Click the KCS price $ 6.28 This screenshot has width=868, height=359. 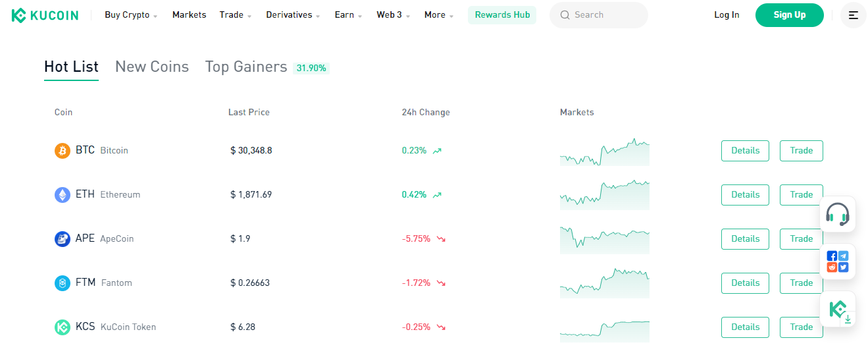243,327
